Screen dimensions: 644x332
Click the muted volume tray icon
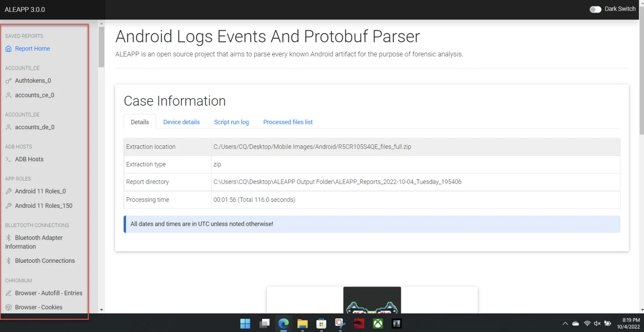[597, 323]
